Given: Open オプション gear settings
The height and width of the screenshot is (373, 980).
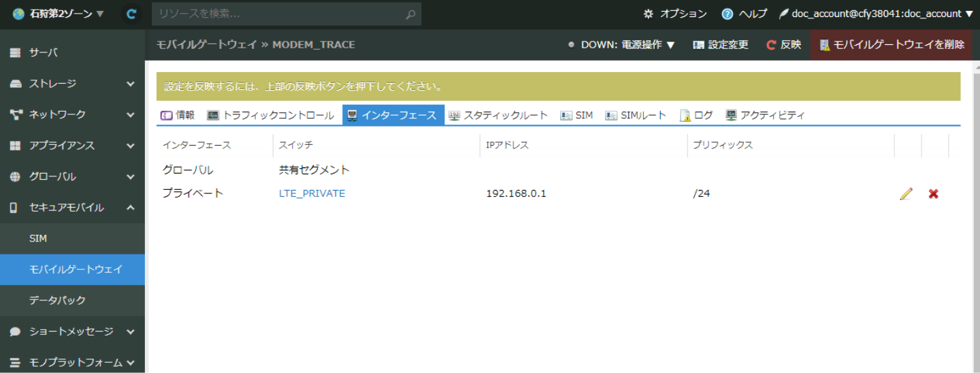Looking at the screenshot, I should point(675,14).
